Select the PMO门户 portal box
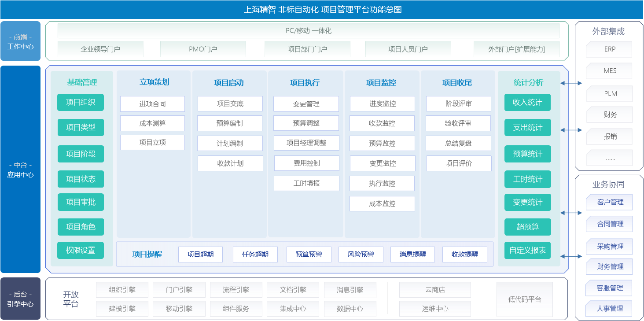 point(203,49)
